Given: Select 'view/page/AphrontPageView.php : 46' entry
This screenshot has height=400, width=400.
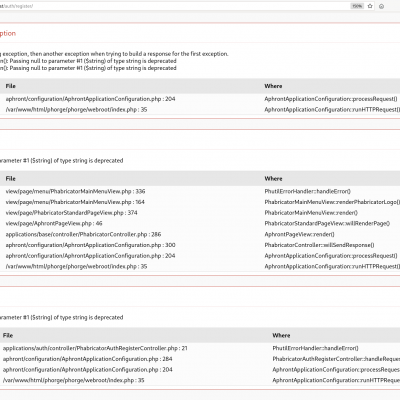Looking at the screenshot, I should pos(54,223).
